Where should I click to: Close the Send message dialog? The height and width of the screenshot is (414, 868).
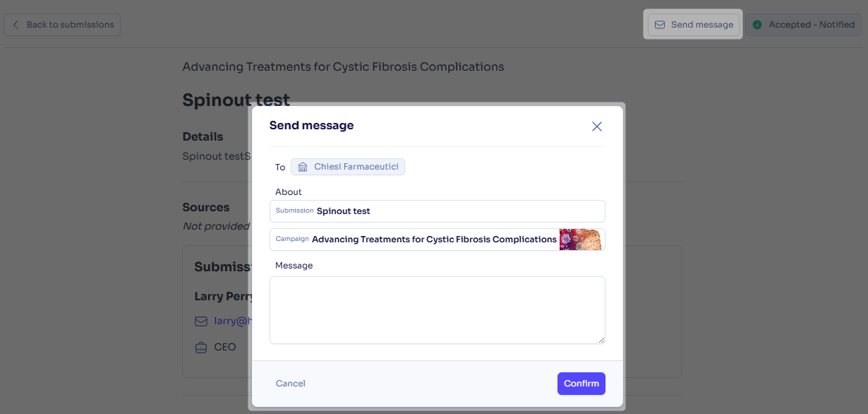click(597, 126)
